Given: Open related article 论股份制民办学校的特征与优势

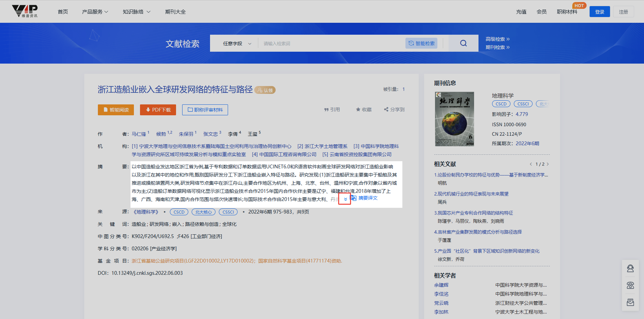Looking at the screenshot, I should 491,175.
